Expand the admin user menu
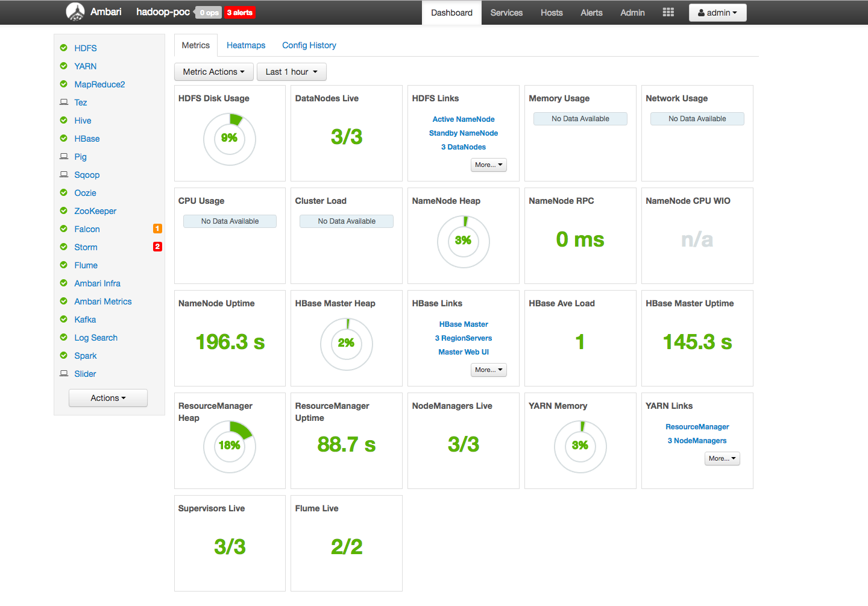The width and height of the screenshot is (868, 606). [x=717, y=12]
